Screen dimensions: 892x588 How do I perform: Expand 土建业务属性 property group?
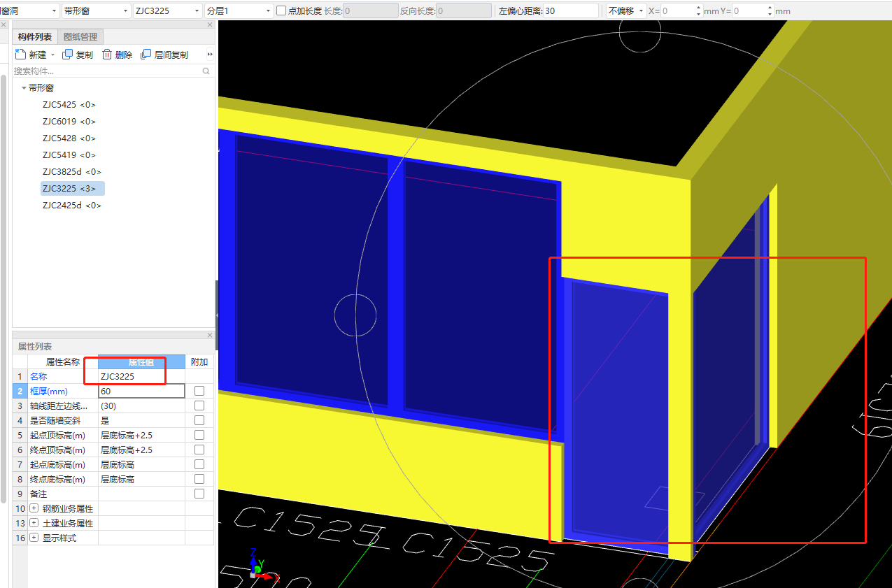coord(34,523)
